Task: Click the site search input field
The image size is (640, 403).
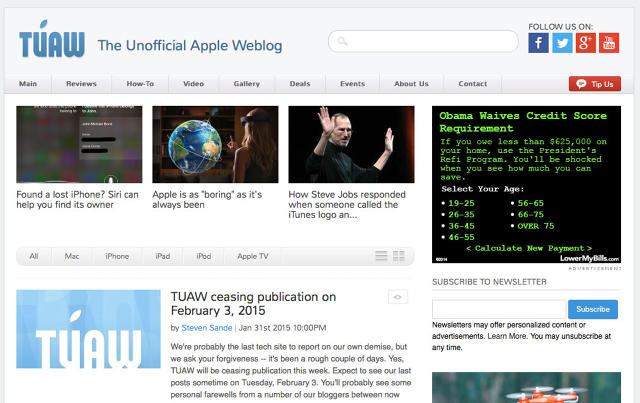Action: (423, 41)
